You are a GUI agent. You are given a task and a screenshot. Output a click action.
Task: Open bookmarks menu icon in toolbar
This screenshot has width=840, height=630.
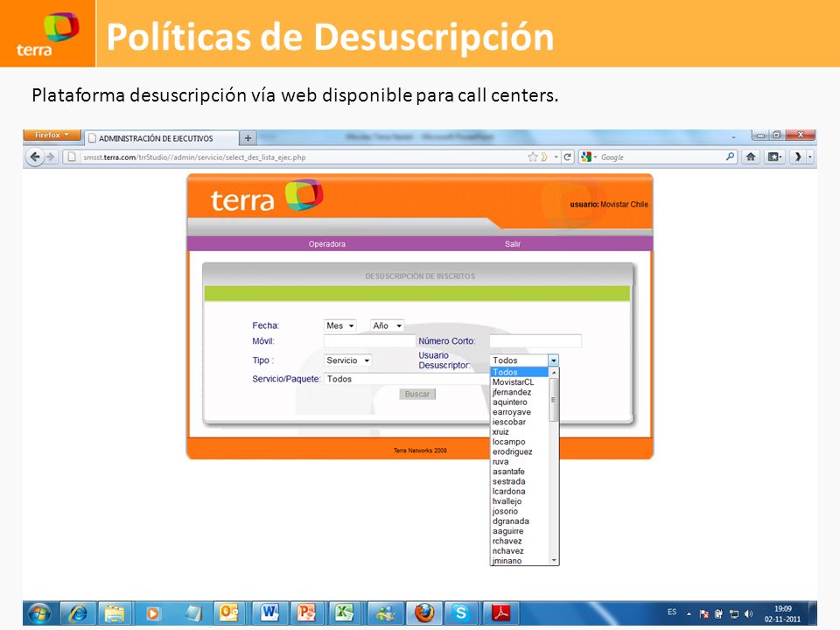774,157
